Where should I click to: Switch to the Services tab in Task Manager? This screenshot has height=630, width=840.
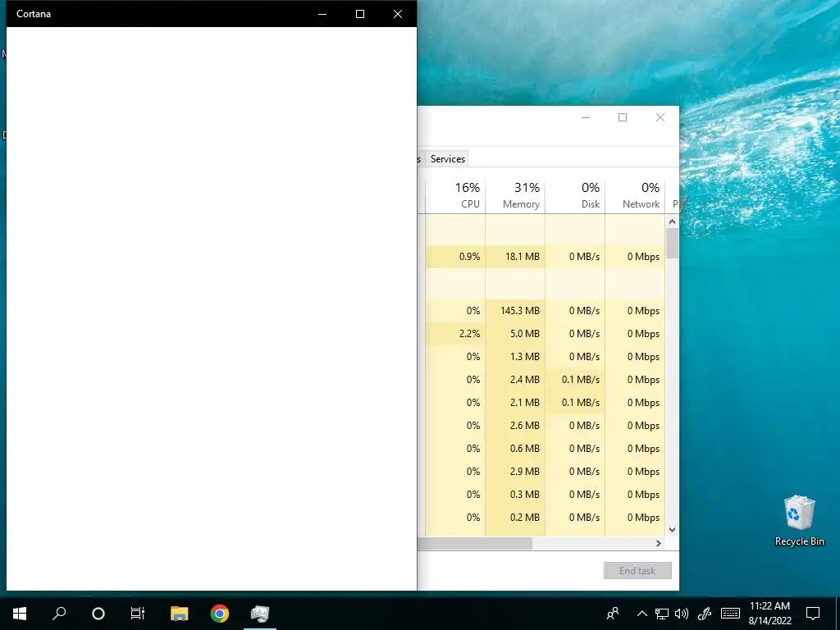448,158
